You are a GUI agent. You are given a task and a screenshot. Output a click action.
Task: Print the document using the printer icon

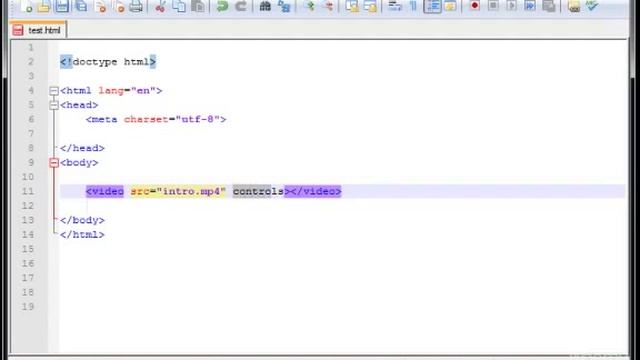point(136,6)
